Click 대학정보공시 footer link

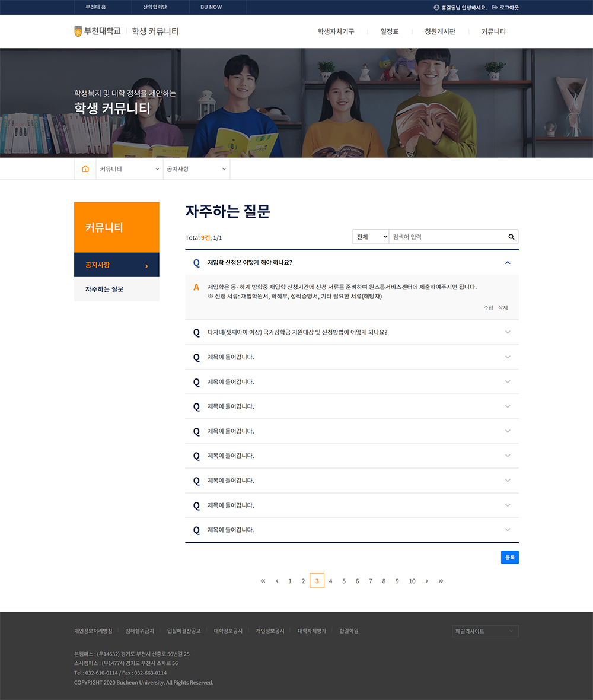click(228, 631)
